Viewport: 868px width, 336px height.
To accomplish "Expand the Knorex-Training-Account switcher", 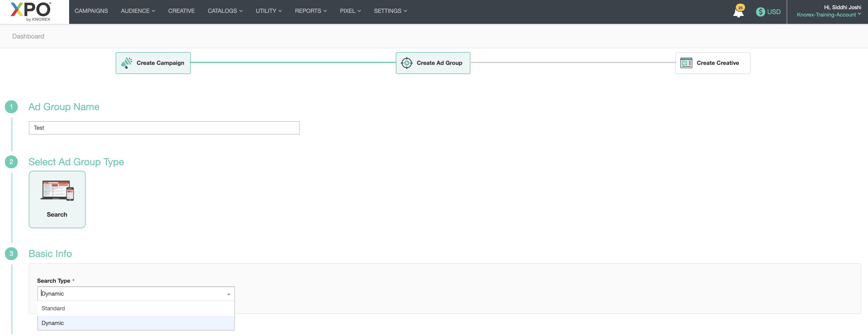I will click(828, 15).
